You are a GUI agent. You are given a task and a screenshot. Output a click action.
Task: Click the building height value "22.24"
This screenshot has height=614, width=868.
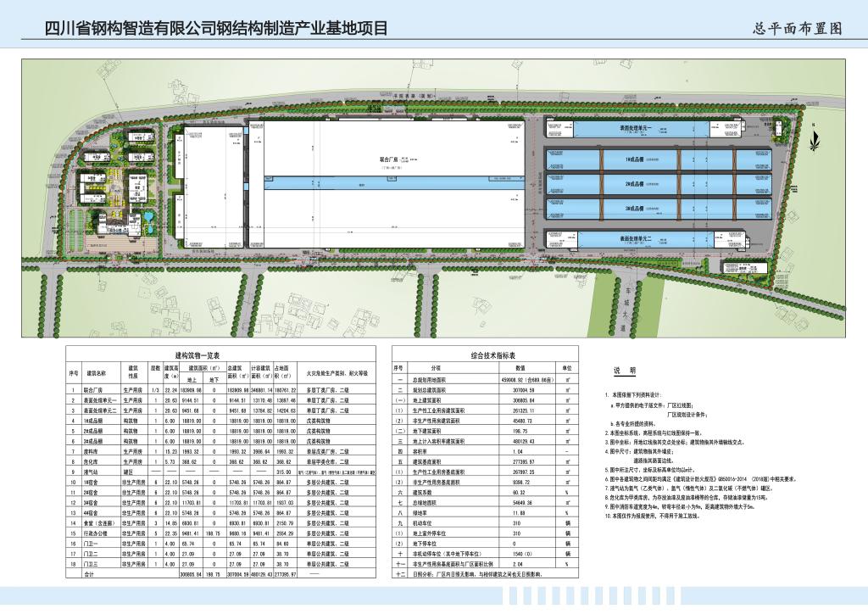(171, 390)
